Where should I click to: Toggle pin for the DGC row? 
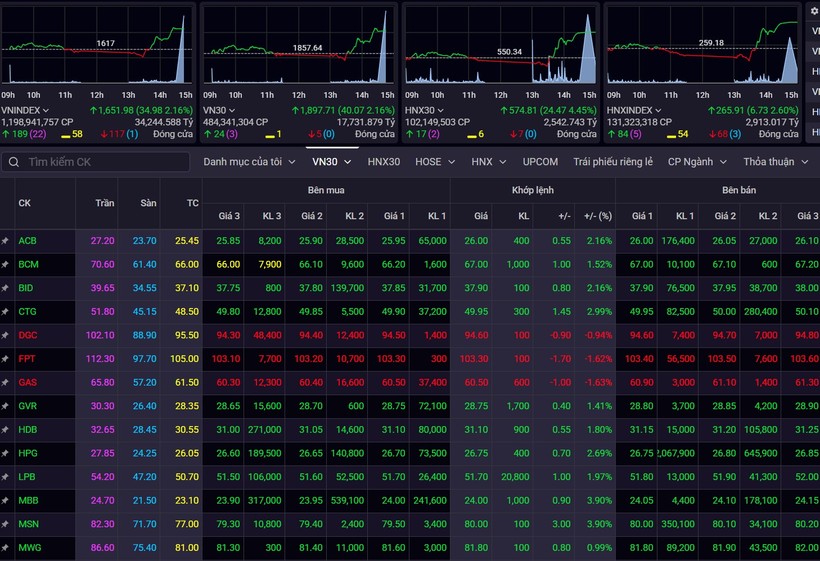[x=5, y=336]
